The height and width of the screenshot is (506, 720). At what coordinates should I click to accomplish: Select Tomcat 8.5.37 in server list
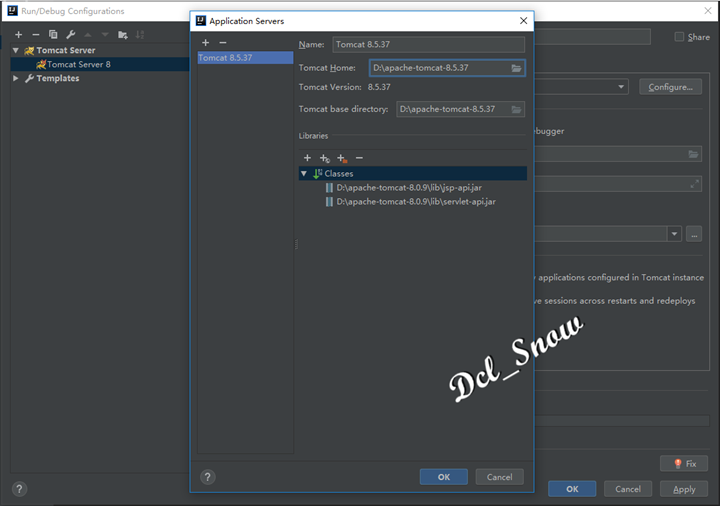pos(245,58)
